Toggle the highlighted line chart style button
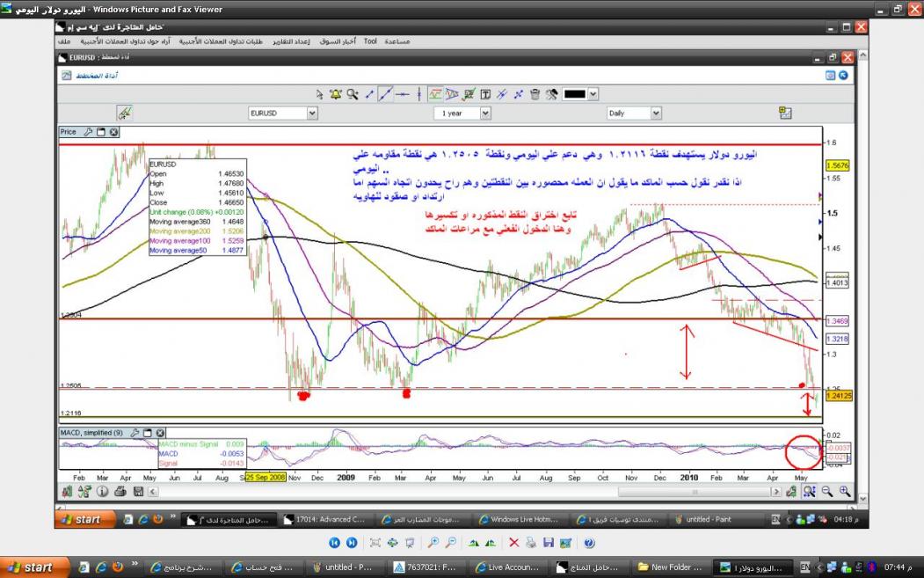This screenshot has height=578, width=924. [x=435, y=94]
